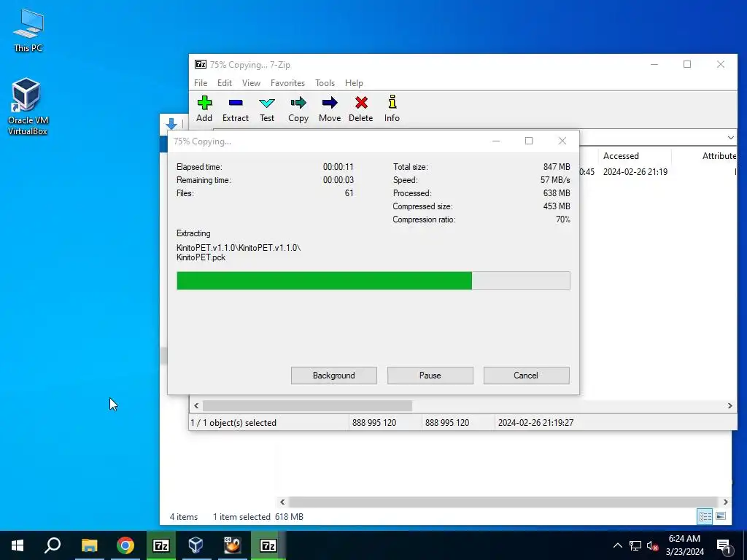Open muted volume tray icon
This screenshot has width=747, height=560.
pyautogui.click(x=652, y=545)
